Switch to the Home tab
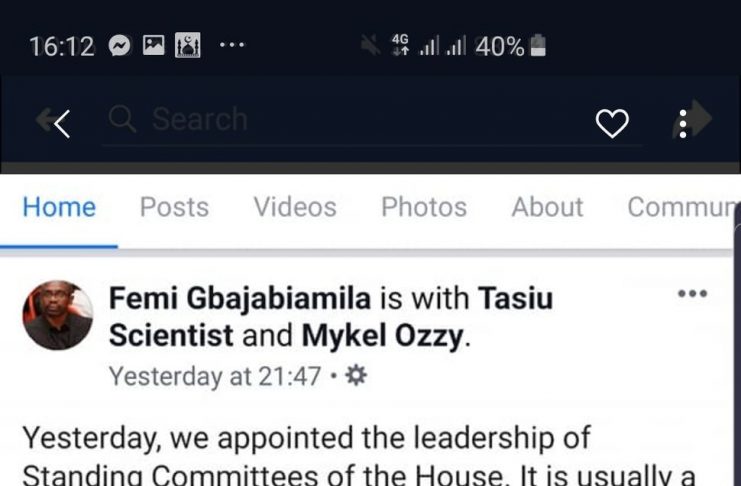Image resolution: width=741 pixels, height=486 pixels. 59,207
